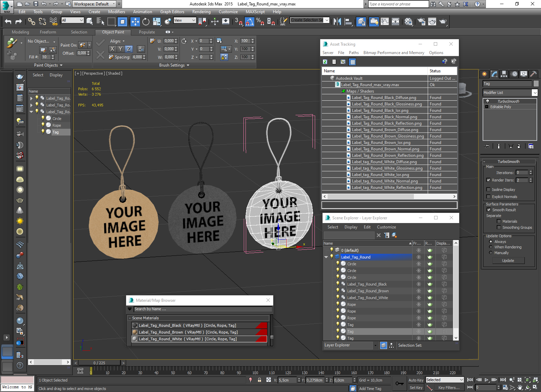
Task: Toggle the Angle Snap icon
Action: tap(250, 22)
